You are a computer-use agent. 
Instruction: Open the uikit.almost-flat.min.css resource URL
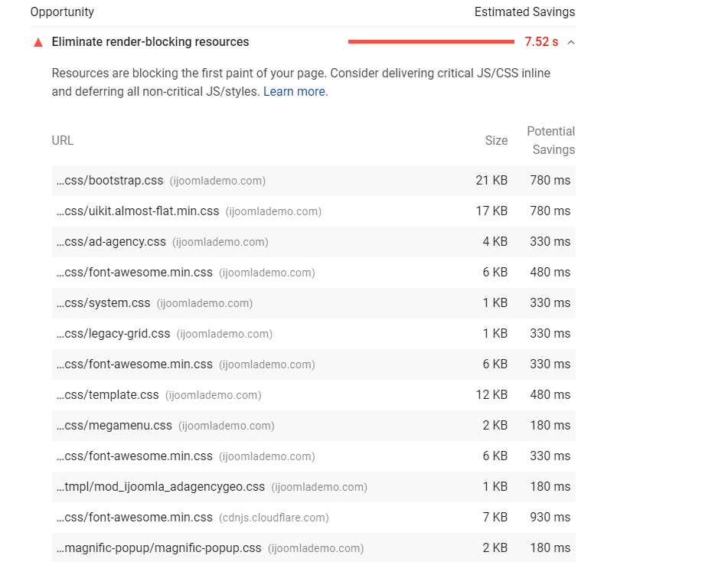[138, 211]
